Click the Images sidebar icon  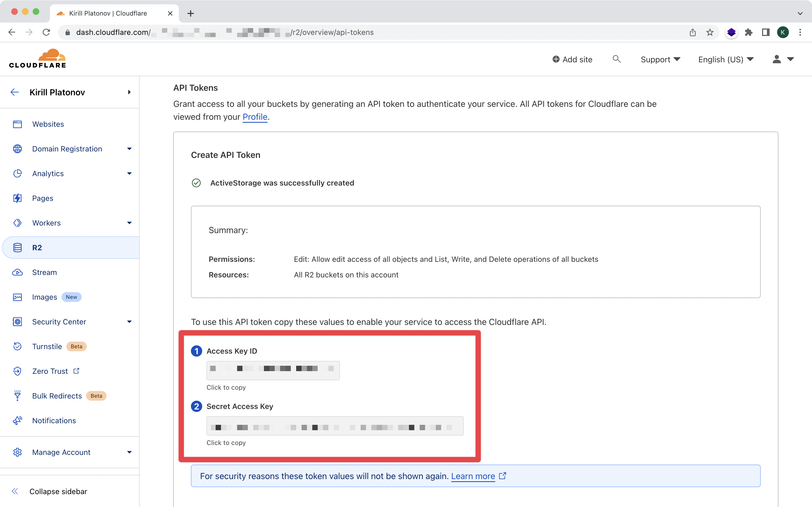(17, 297)
